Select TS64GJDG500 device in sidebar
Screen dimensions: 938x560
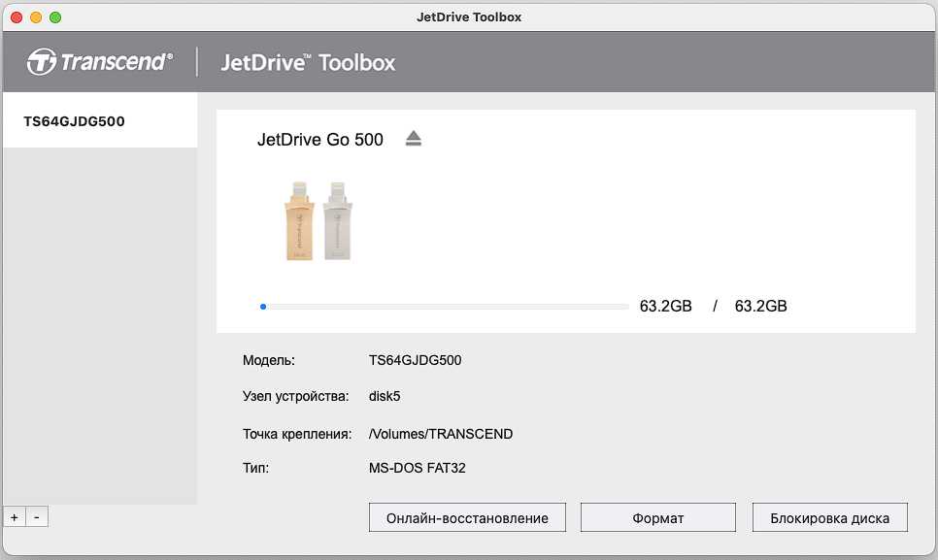click(100, 120)
